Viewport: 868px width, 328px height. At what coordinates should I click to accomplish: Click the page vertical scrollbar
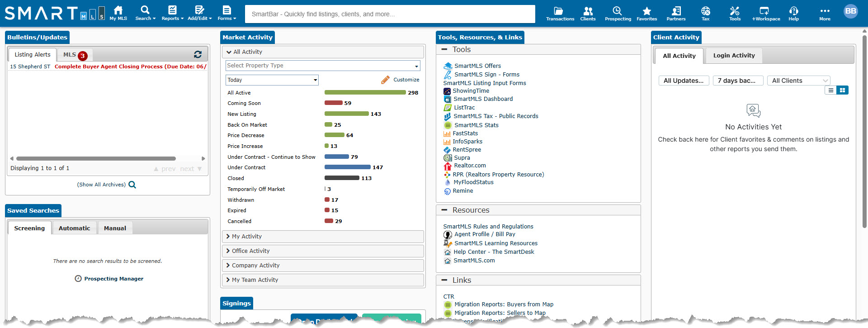tap(864, 131)
